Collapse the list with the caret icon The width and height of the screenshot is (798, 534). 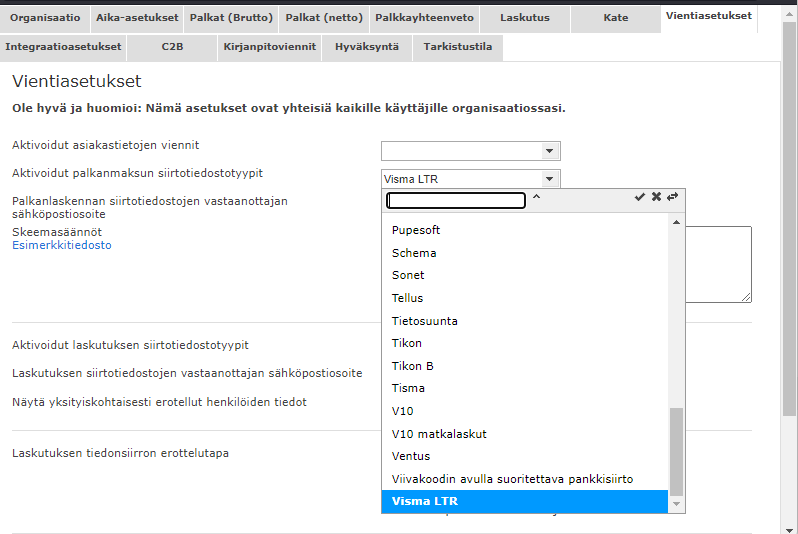click(x=537, y=198)
